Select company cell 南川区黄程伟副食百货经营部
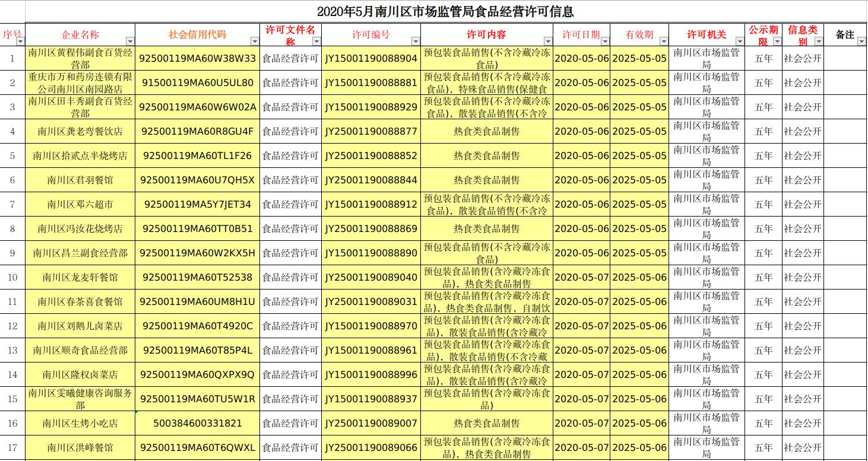The image size is (868, 461). pyautogui.click(x=80, y=58)
